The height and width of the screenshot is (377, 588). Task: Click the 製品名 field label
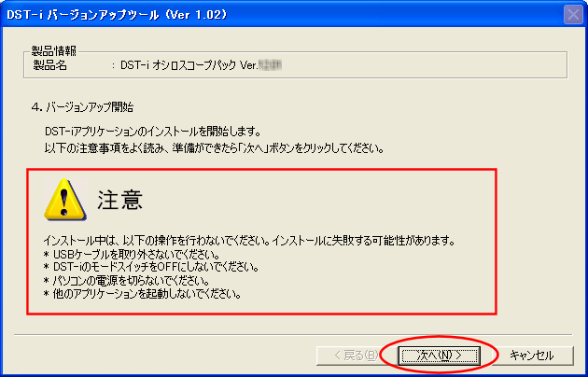point(49,65)
